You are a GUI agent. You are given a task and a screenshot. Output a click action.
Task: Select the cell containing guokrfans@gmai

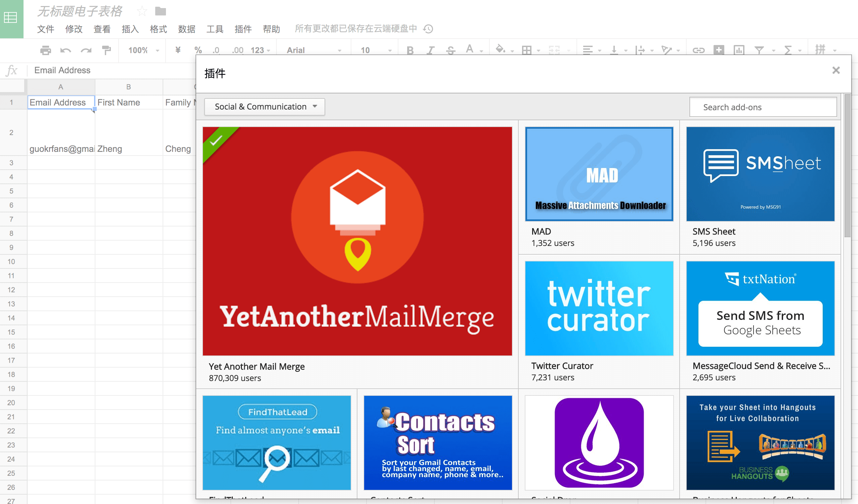61,133
